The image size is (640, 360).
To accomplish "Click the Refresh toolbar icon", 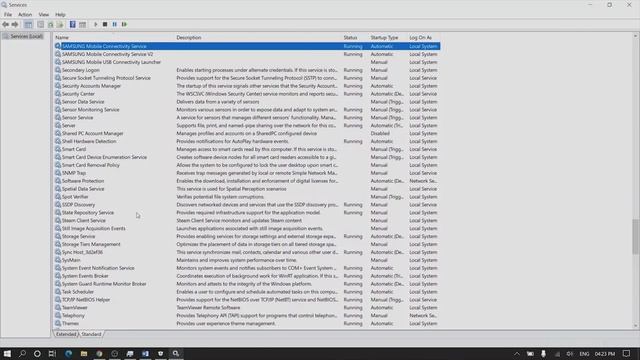I will [x=51, y=24].
